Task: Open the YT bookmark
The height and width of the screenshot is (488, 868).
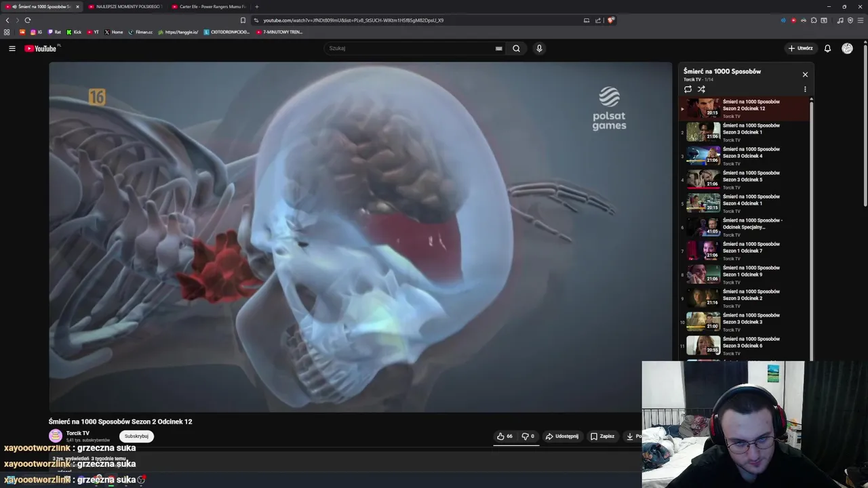Action: (x=93, y=32)
